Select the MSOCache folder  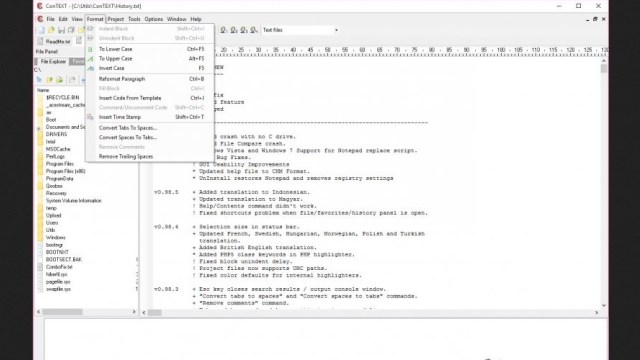click(58, 149)
